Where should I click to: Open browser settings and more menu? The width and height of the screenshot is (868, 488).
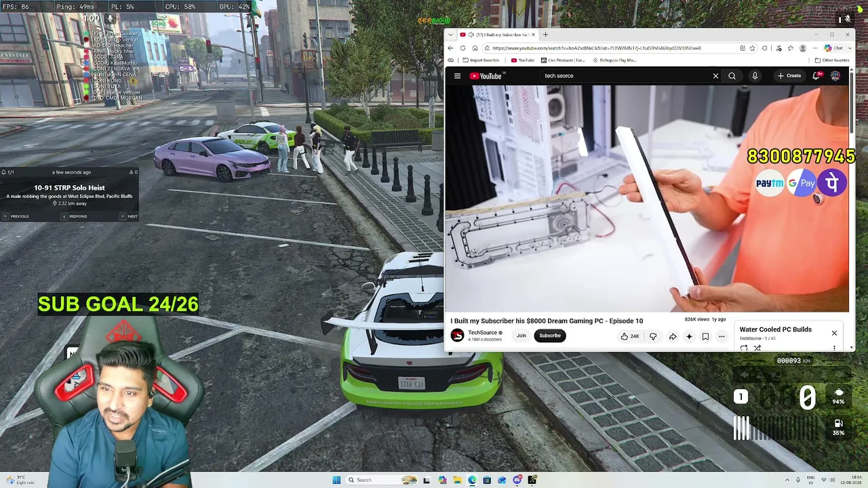point(815,48)
